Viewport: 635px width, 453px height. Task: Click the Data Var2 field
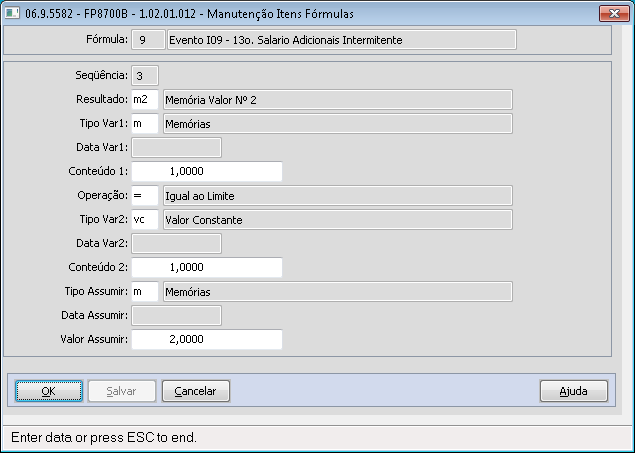[x=177, y=243]
